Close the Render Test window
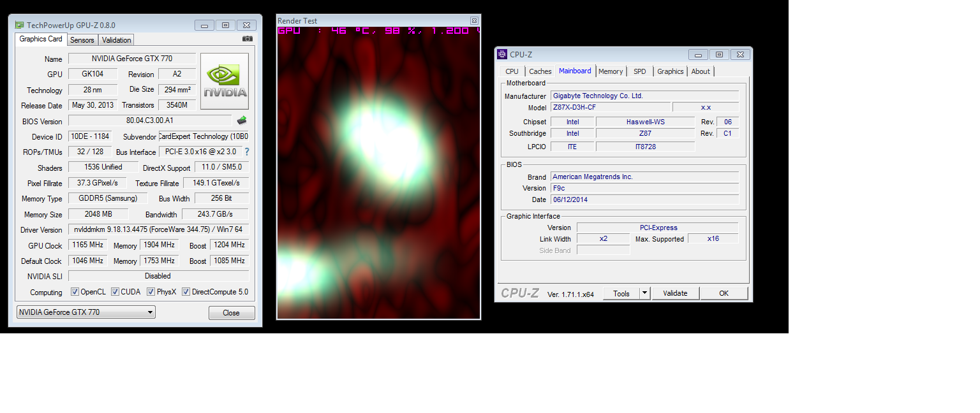The image size is (980, 413). pyautogui.click(x=474, y=21)
